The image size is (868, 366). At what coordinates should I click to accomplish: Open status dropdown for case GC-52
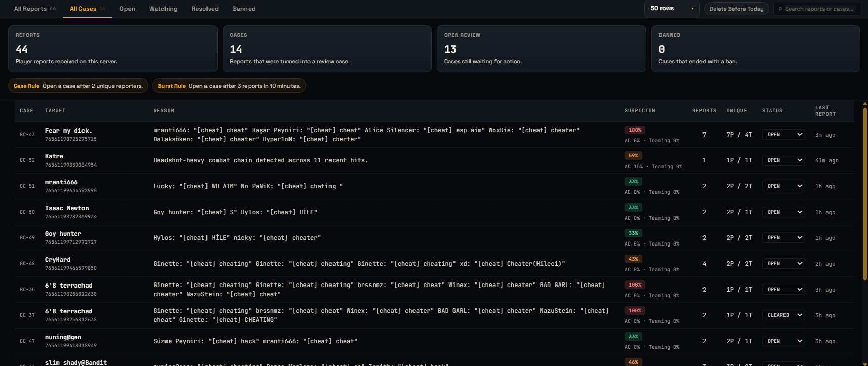coord(783,160)
